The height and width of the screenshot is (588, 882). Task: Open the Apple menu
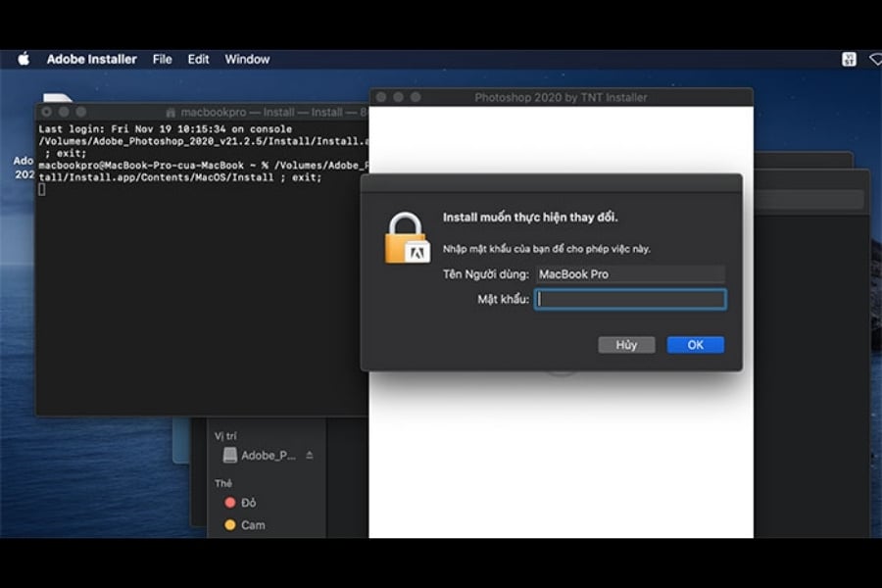24,59
